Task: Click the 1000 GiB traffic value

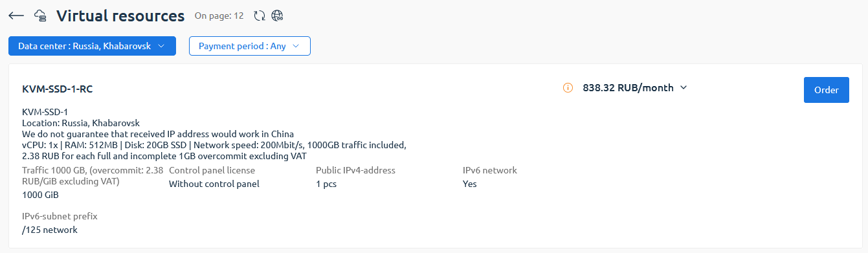Action: [x=40, y=195]
